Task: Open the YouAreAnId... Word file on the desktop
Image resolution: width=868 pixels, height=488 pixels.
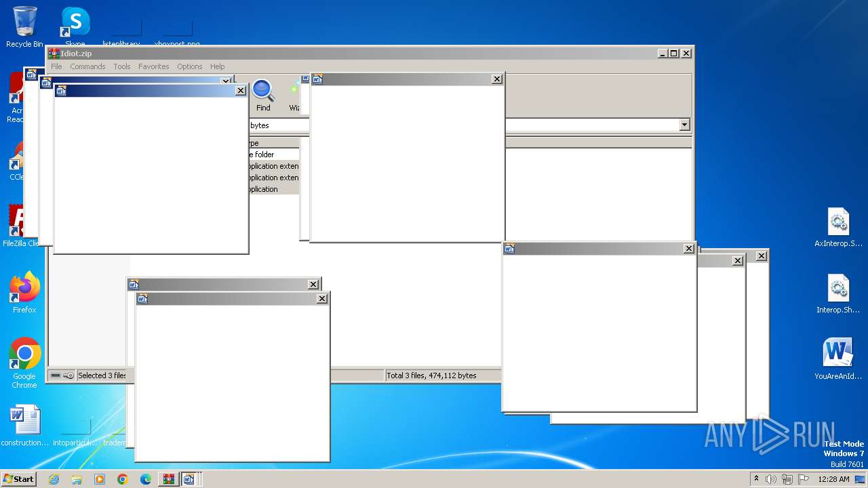Action: coord(839,359)
